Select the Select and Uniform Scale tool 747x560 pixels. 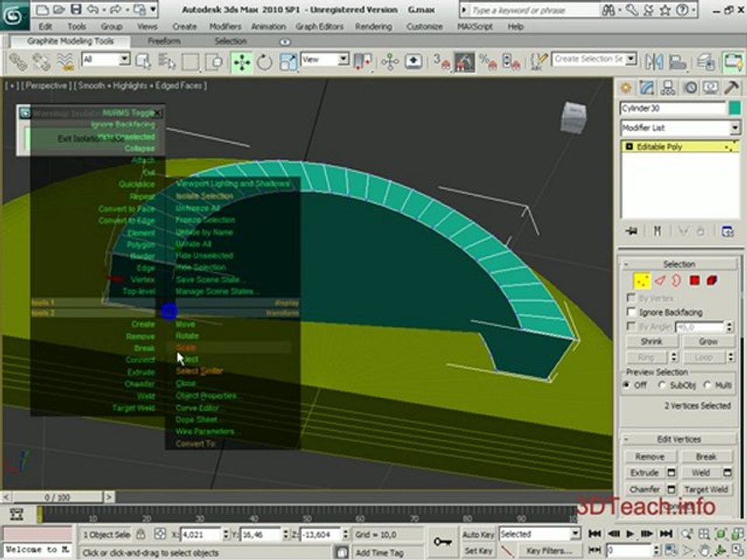point(288,62)
